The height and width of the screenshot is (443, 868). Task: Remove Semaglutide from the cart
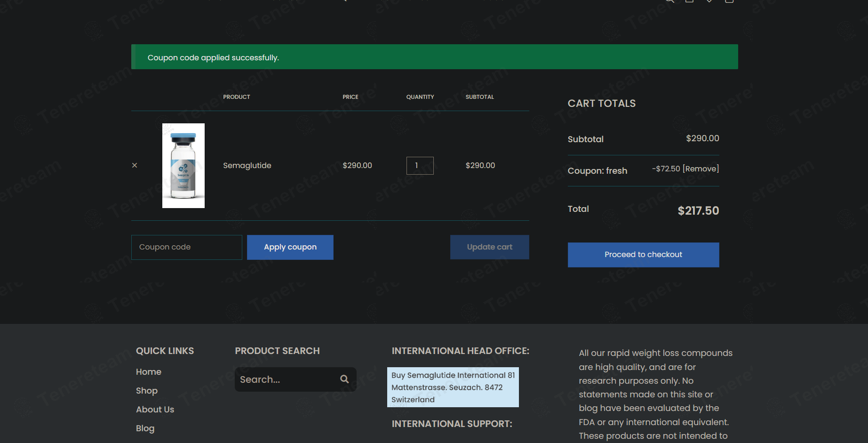click(135, 165)
